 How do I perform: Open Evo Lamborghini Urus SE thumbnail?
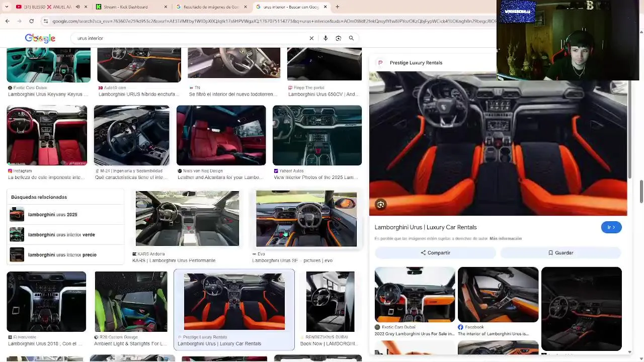pyautogui.click(x=306, y=219)
